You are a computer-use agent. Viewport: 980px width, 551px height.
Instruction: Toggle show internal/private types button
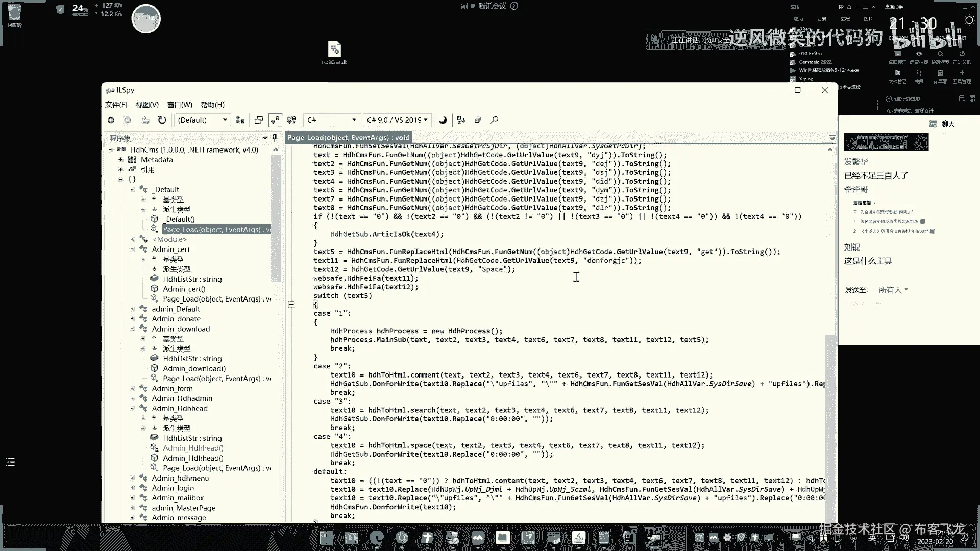click(275, 120)
